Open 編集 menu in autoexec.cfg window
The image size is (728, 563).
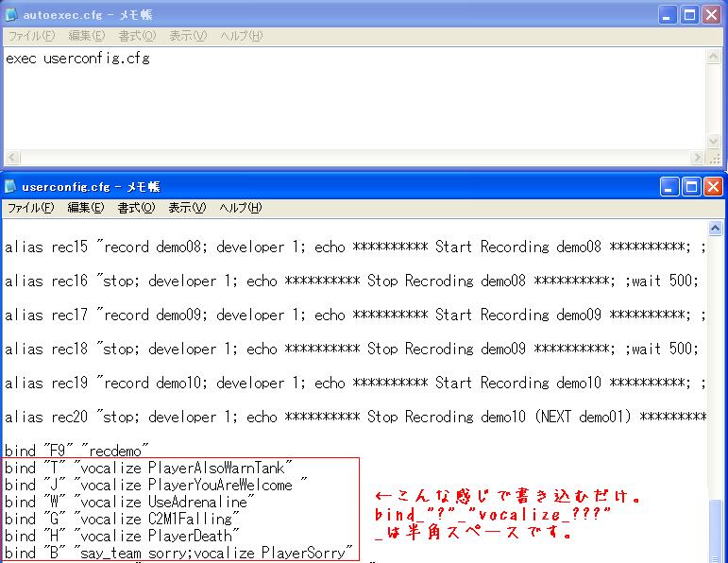point(87,36)
